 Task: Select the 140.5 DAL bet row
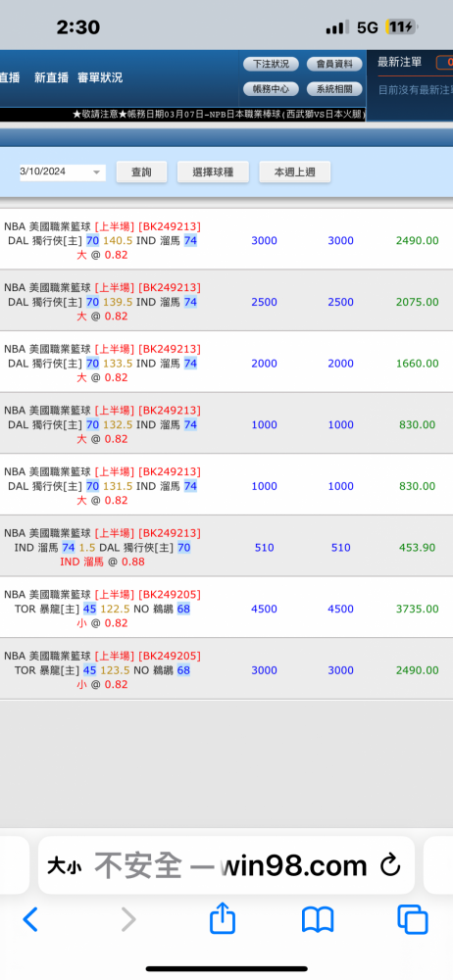[226, 240]
